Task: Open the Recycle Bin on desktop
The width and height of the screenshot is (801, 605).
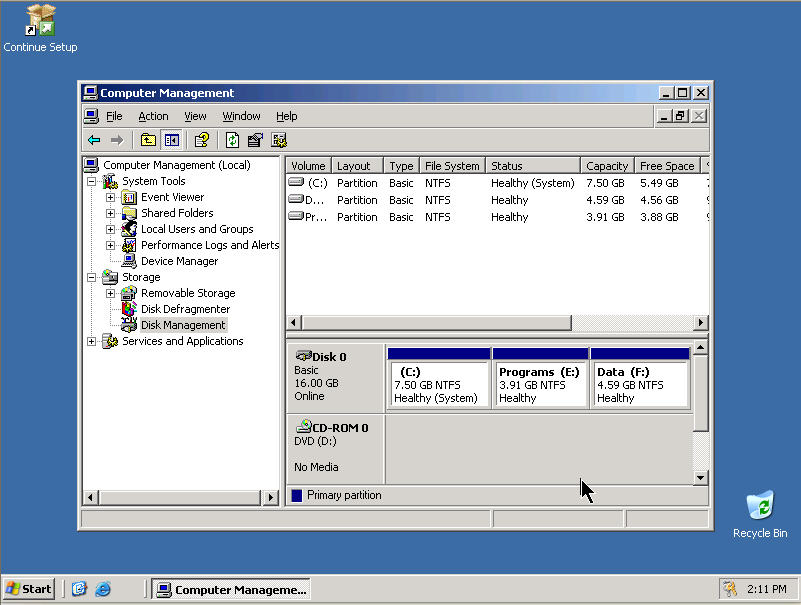Action: [x=760, y=515]
